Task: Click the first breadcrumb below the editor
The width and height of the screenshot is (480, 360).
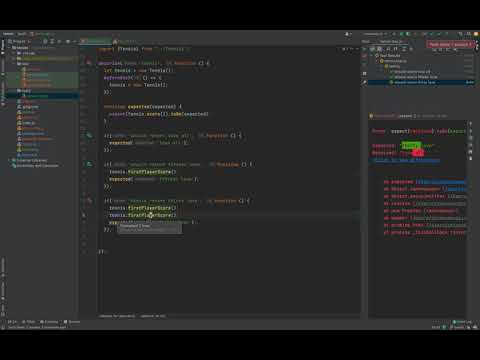Action: pos(117,316)
